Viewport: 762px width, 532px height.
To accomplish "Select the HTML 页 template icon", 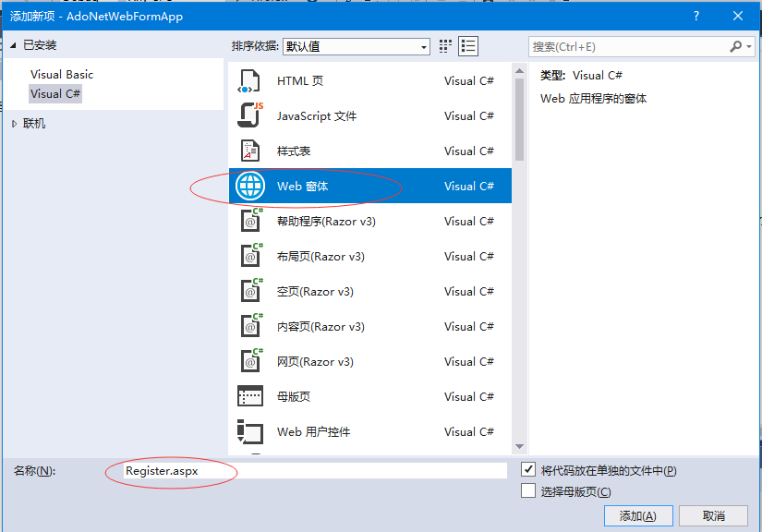I will click(249, 81).
